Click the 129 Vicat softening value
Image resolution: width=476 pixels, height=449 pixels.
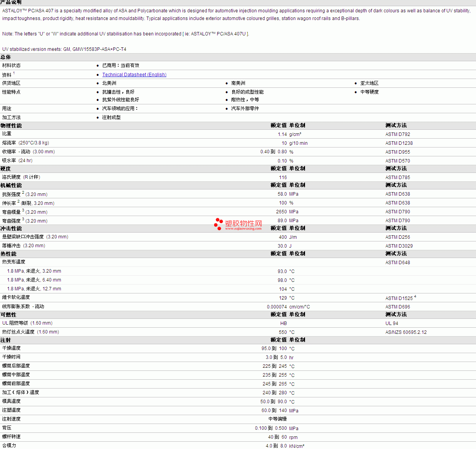tap(283, 298)
